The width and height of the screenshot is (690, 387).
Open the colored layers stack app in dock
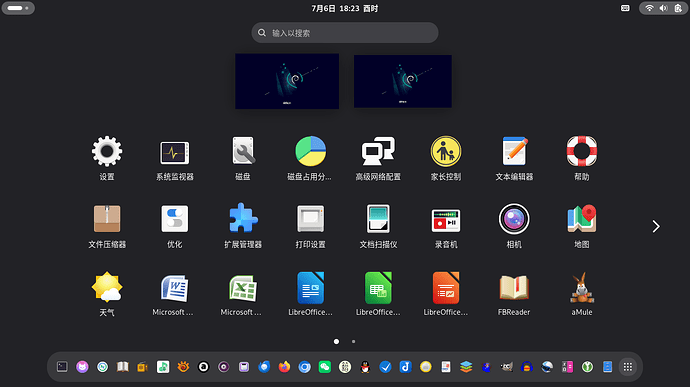pyautogui.click(x=466, y=367)
